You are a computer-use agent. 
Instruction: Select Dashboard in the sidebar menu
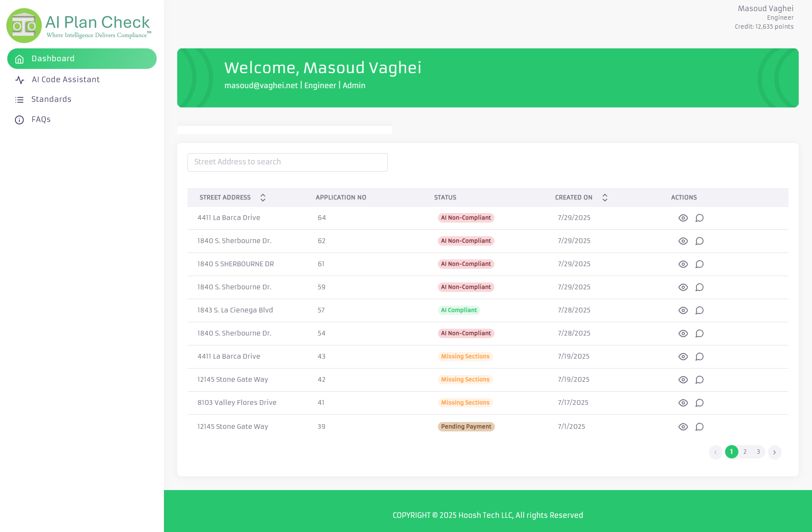[x=53, y=59]
